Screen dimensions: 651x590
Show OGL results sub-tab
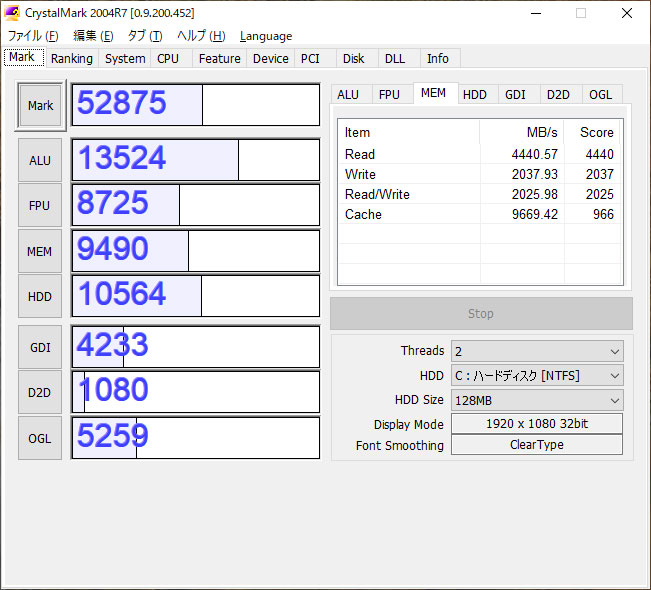600,95
